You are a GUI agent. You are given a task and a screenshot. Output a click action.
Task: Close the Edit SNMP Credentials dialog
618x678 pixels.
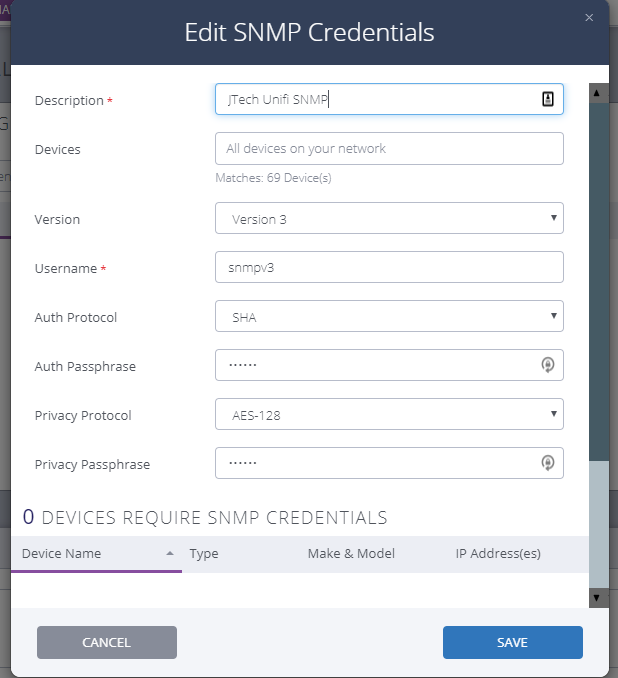(589, 18)
